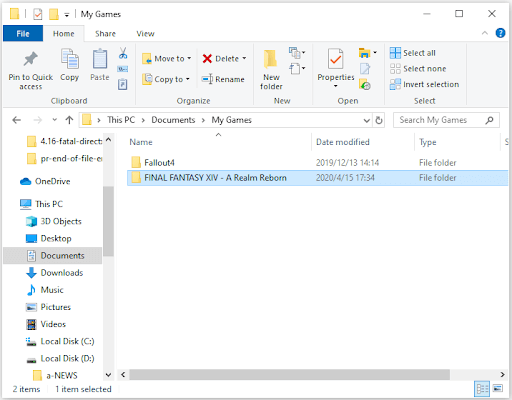Click the Properties checkmark icon

(x=335, y=59)
